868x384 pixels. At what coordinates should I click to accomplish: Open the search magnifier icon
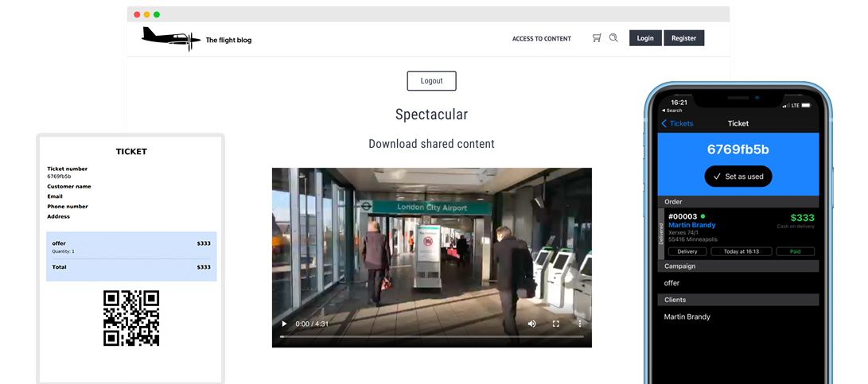click(x=613, y=38)
